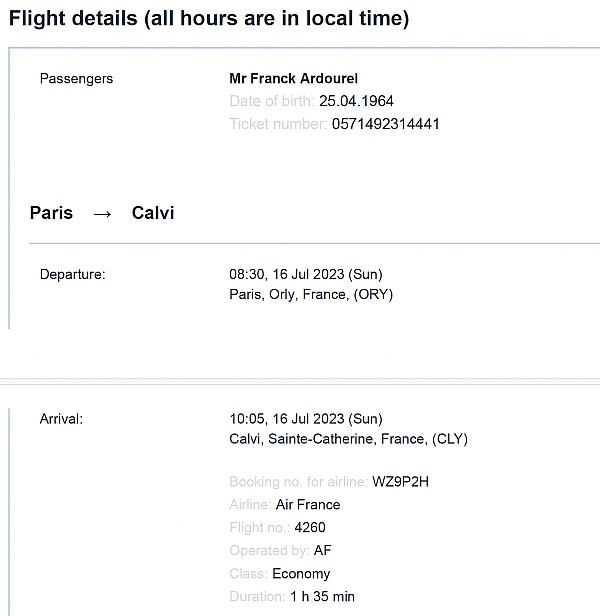Click the date of birth 25.04.1964

coord(356,101)
